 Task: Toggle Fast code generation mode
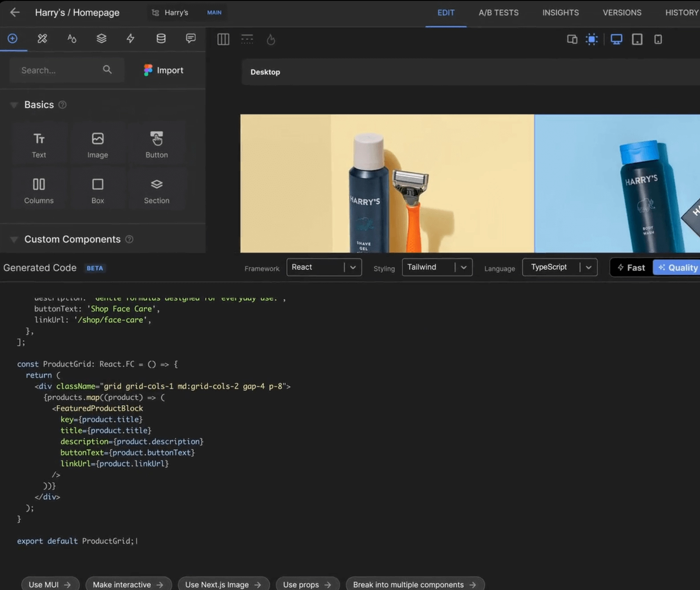point(631,268)
